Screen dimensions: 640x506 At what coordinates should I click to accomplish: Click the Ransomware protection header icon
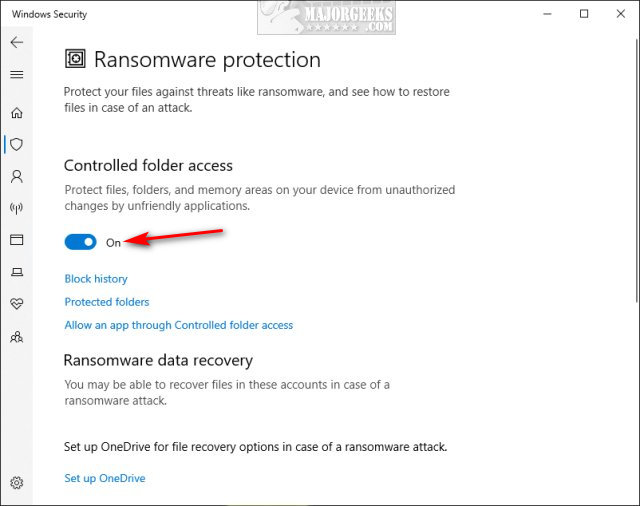click(x=75, y=59)
